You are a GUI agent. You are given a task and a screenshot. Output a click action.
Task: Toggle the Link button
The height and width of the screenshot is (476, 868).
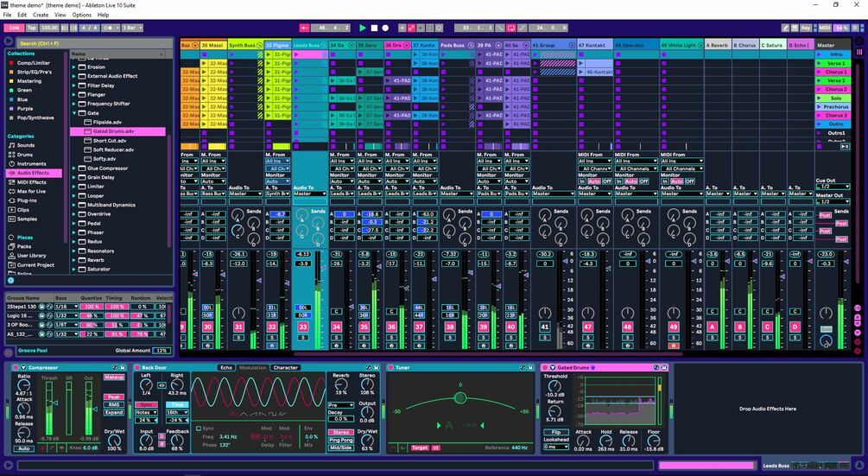14,28
